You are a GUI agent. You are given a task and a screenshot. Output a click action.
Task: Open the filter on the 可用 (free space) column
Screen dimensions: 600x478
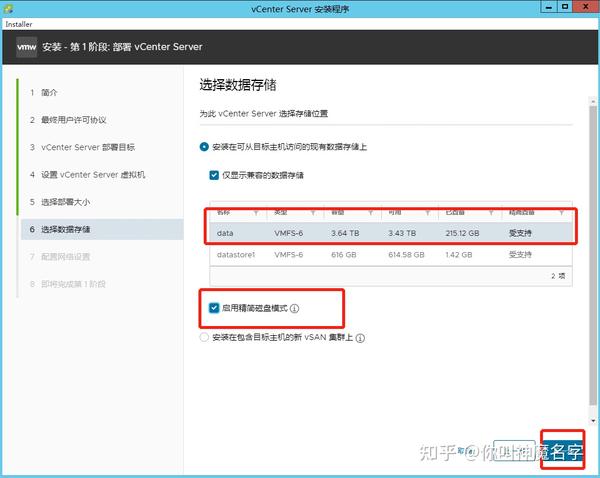click(x=427, y=213)
